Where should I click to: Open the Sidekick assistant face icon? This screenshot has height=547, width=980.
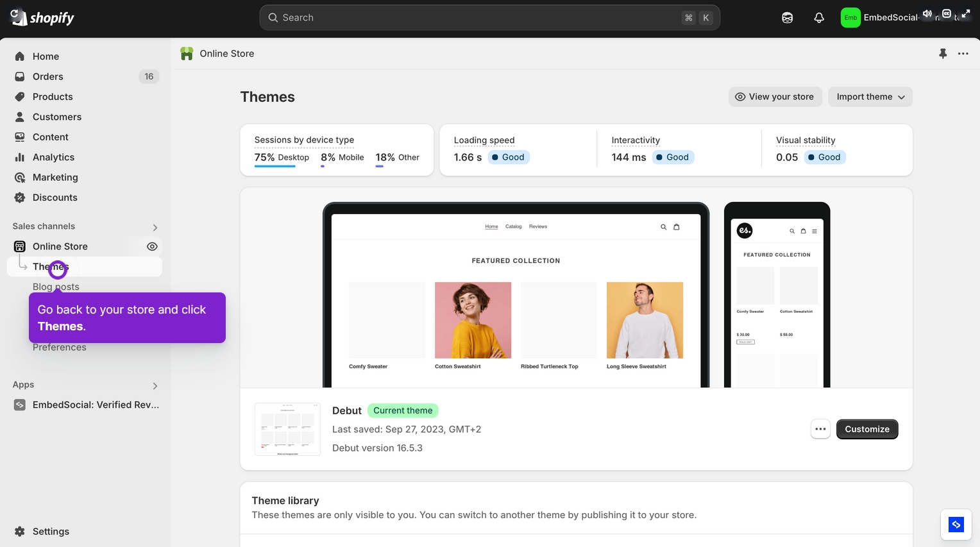[787, 18]
